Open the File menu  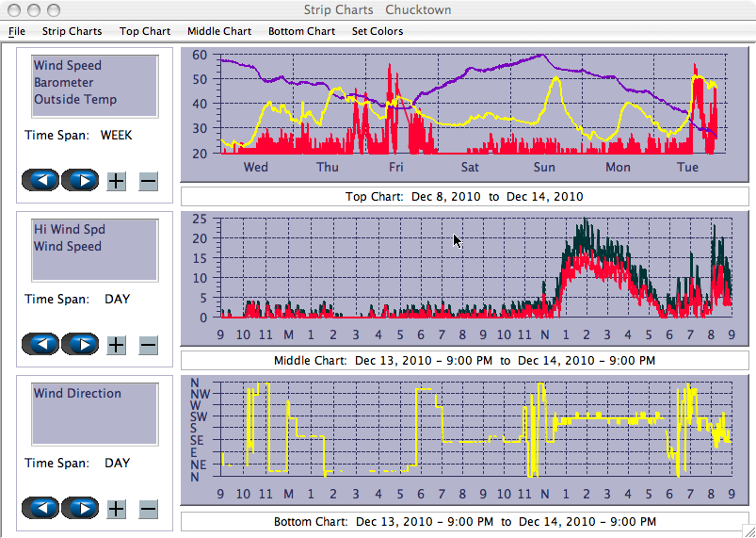point(17,31)
